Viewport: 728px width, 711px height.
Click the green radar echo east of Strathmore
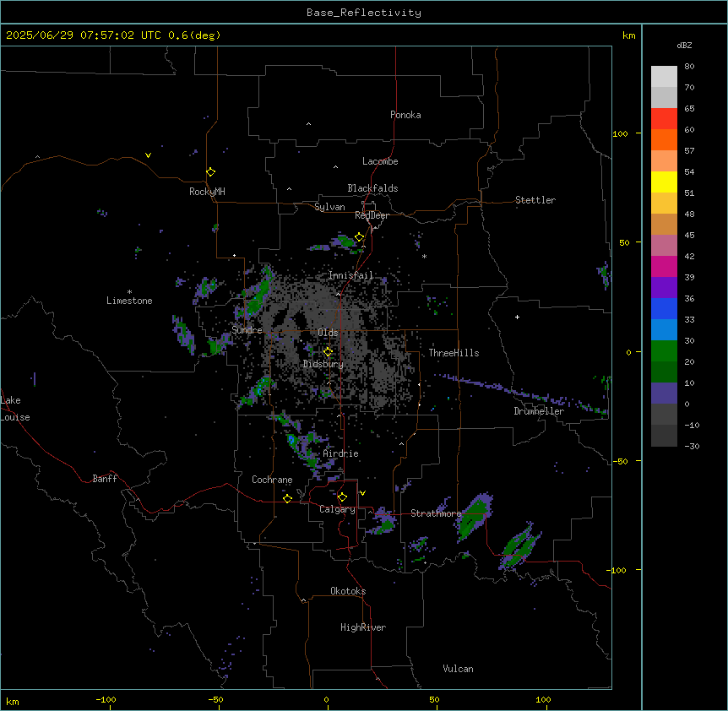474,516
